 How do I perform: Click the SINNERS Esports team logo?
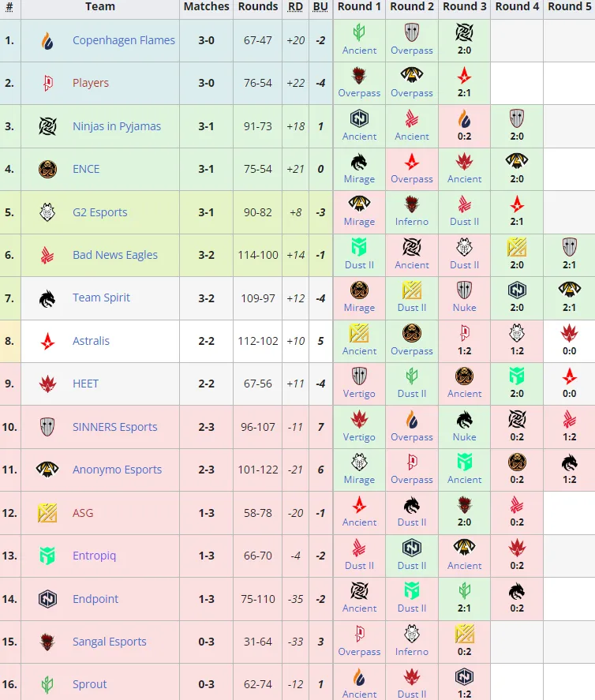(x=47, y=427)
